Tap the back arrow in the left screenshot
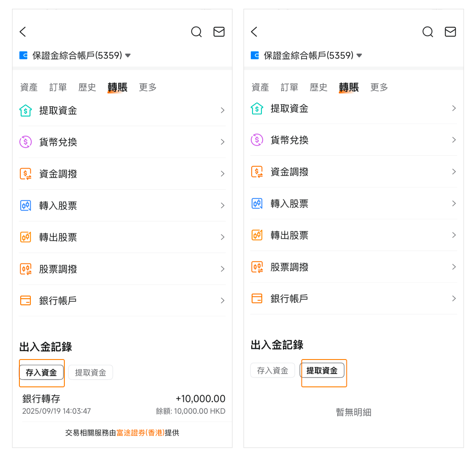 [23, 32]
